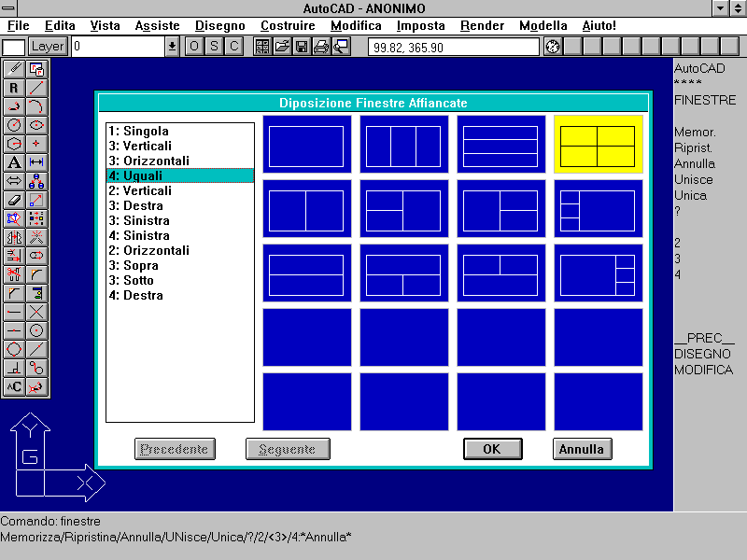The height and width of the screenshot is (560, 747).
Task: Select the Text tool (letter A)
Action: (x=14, y=162)
